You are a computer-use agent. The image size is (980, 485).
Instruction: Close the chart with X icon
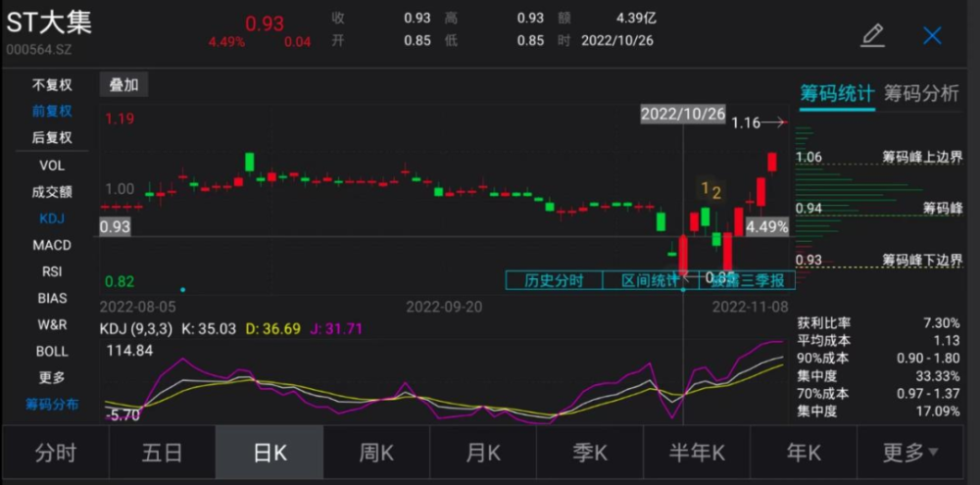click(932, 35)
